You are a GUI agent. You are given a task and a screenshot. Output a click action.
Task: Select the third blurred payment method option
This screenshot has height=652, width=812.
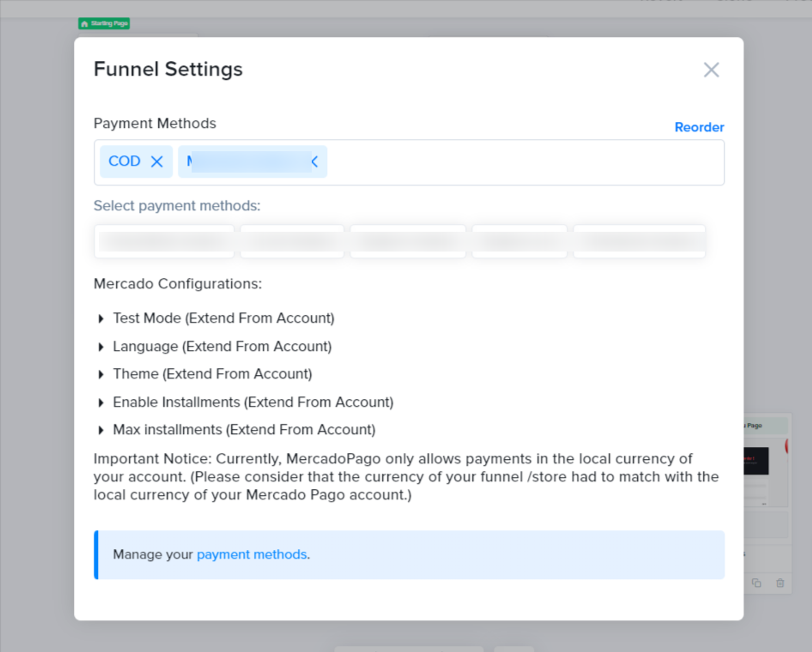coord(408,241)
